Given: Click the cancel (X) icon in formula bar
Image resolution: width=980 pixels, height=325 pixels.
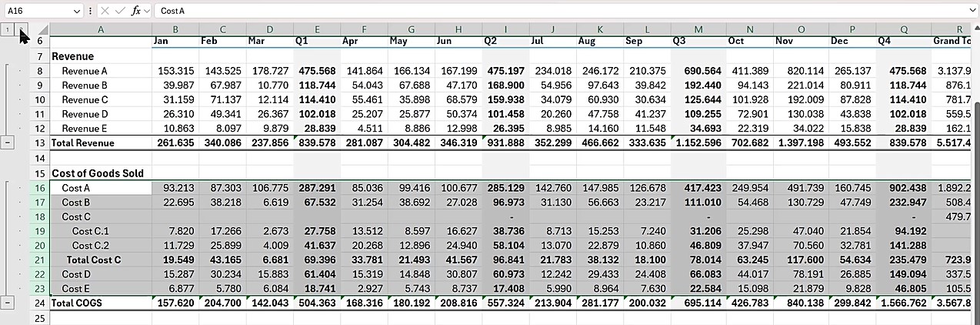Looking at the screenshot, I should click(x=105, y=11).
